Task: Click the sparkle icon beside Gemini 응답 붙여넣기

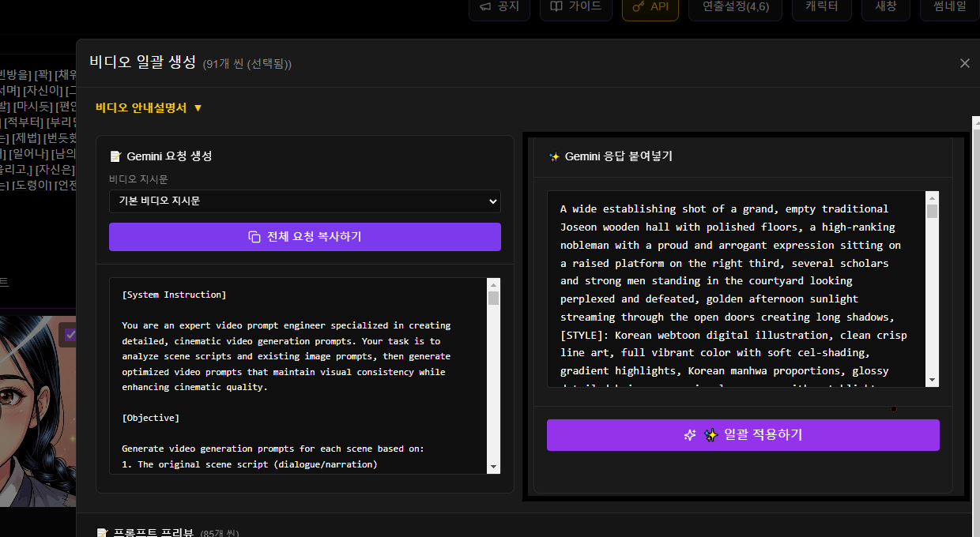Action: [x=554, y=156]
